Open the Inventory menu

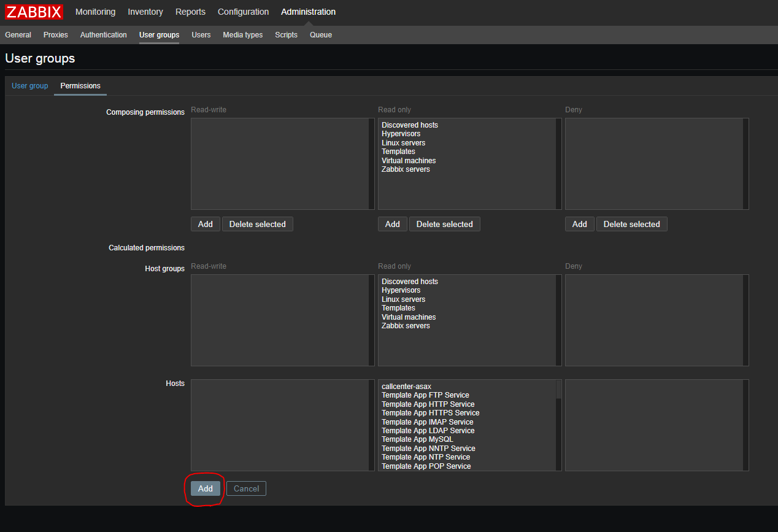tap(145, 12)
